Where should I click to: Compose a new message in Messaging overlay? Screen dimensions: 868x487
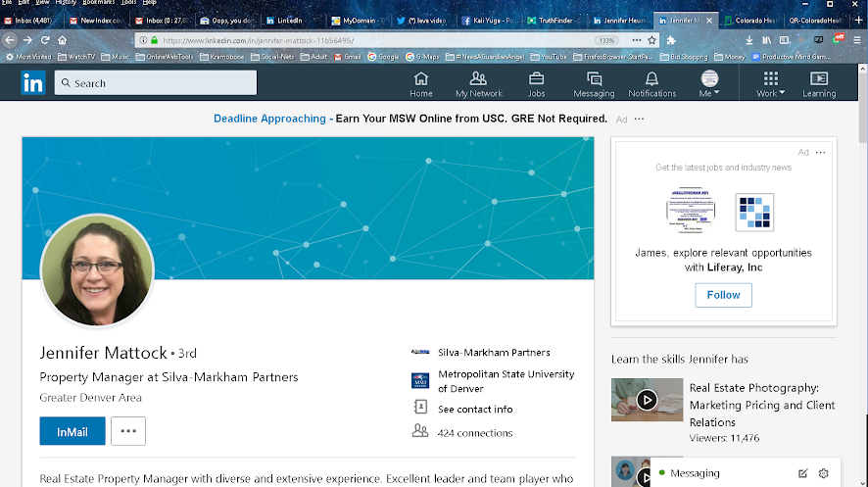click(x=802, y=473)
